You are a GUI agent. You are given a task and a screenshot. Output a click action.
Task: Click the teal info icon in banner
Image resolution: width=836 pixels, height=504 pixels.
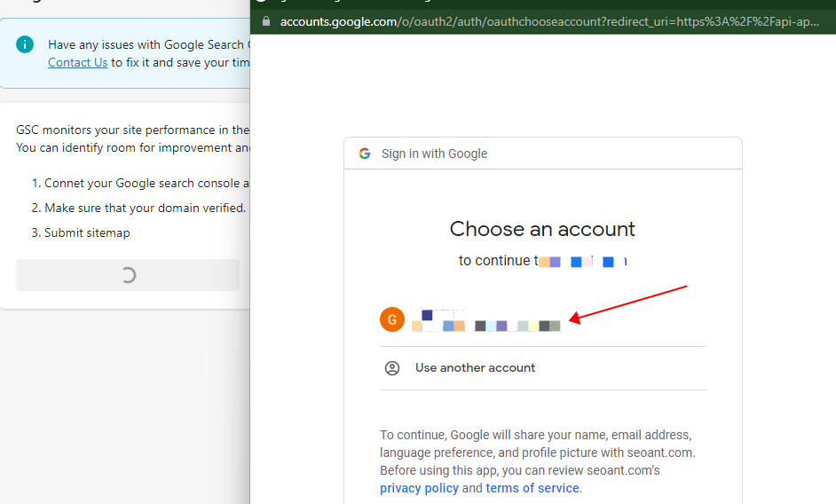(25, 44)
